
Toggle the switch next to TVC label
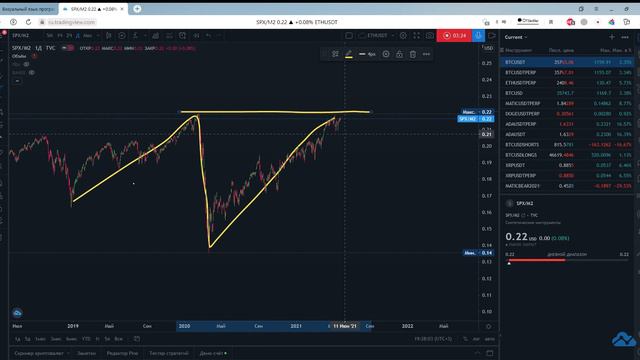click(68, 48)
